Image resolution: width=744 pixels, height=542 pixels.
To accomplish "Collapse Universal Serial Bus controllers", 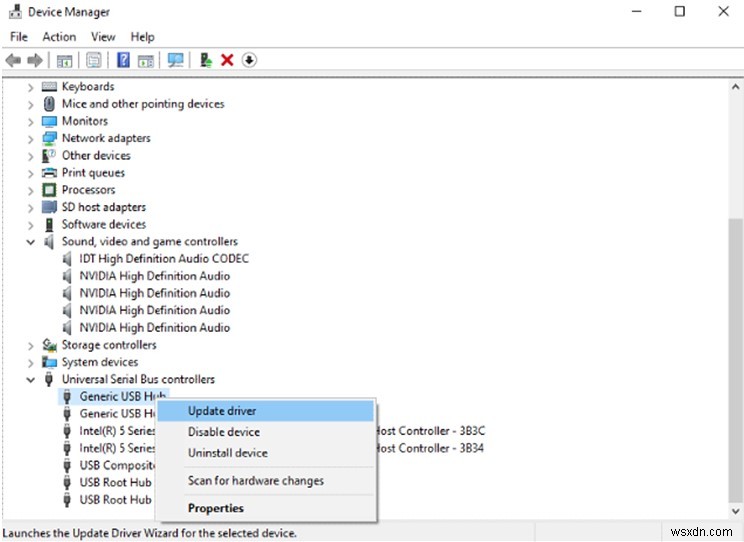I will [30, 380].
